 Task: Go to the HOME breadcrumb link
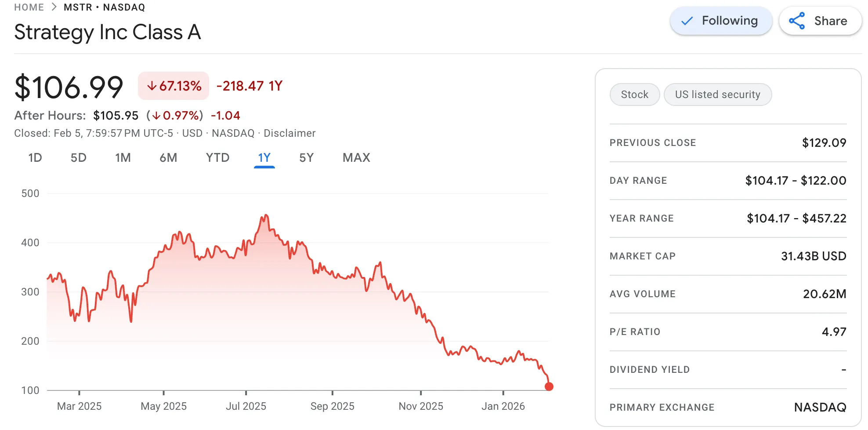(29, 7)
